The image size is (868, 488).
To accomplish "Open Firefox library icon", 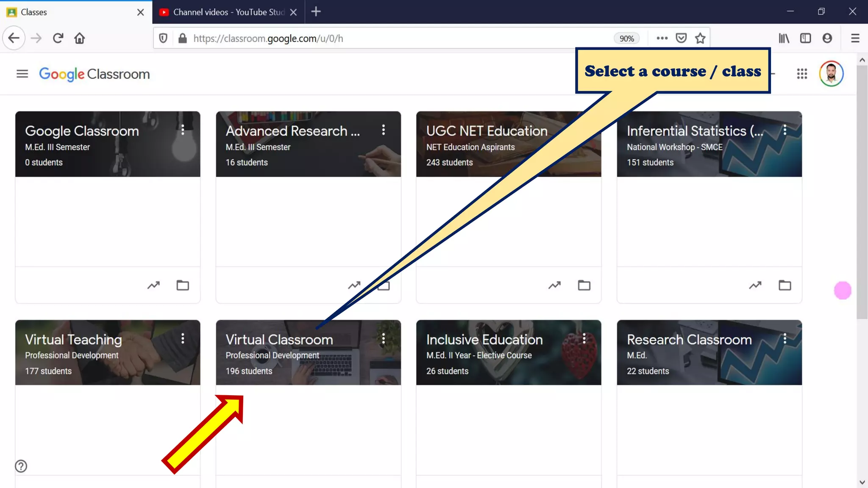I will click(784, 38).
